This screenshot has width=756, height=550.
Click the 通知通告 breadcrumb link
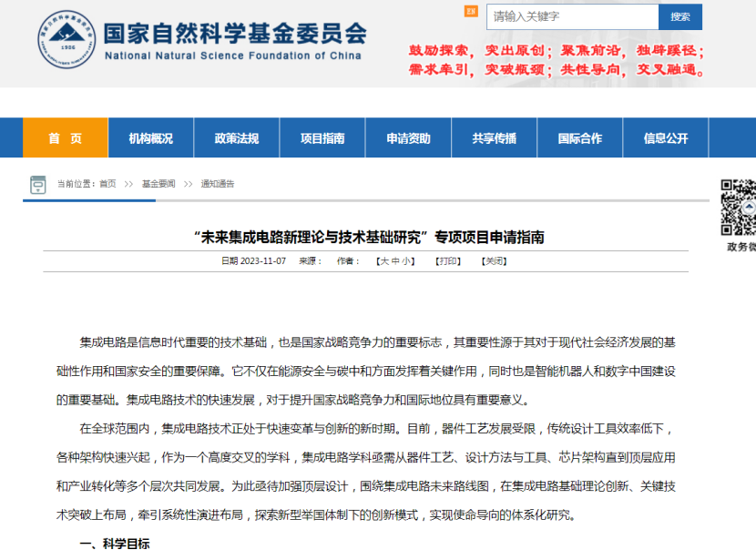click(x=218, y=184)
